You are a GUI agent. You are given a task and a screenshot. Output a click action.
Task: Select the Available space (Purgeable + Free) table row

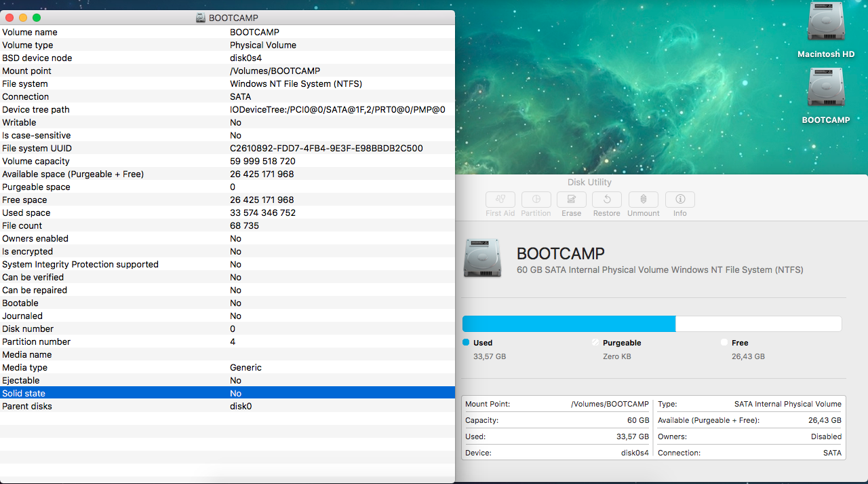click(227, 174)
